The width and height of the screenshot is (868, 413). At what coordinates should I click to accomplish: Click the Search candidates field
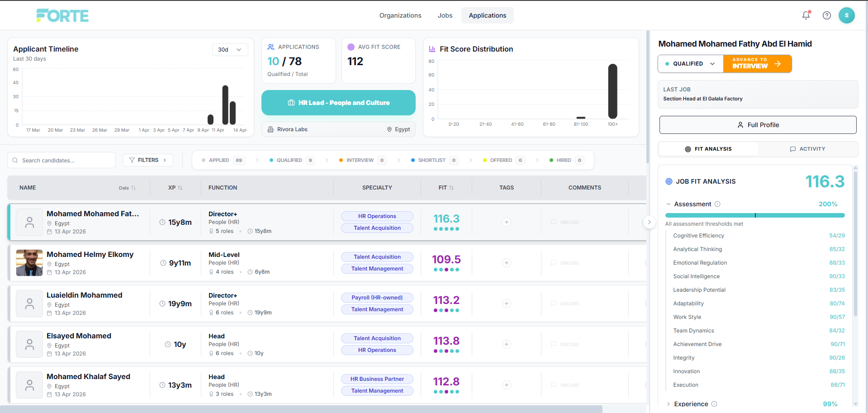point(62,160)
